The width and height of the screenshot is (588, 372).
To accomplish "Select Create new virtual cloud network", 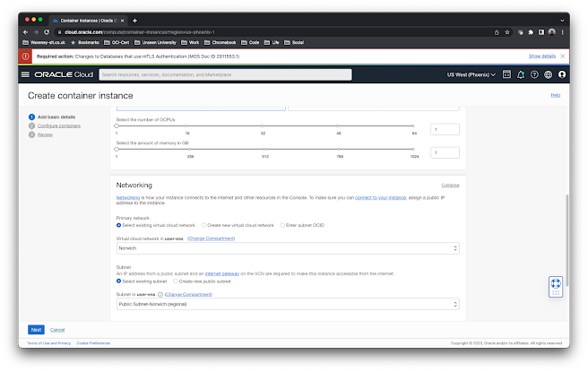I will 203,225.
